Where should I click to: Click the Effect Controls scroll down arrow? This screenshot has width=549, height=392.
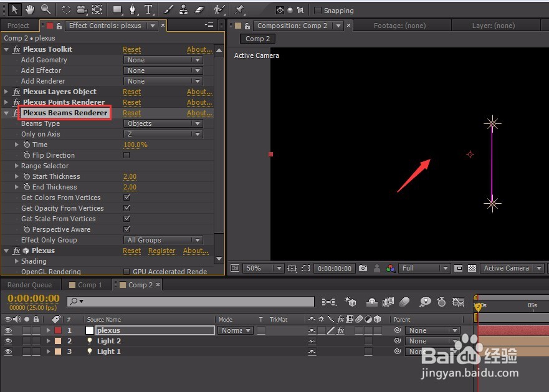coord(219,259)
